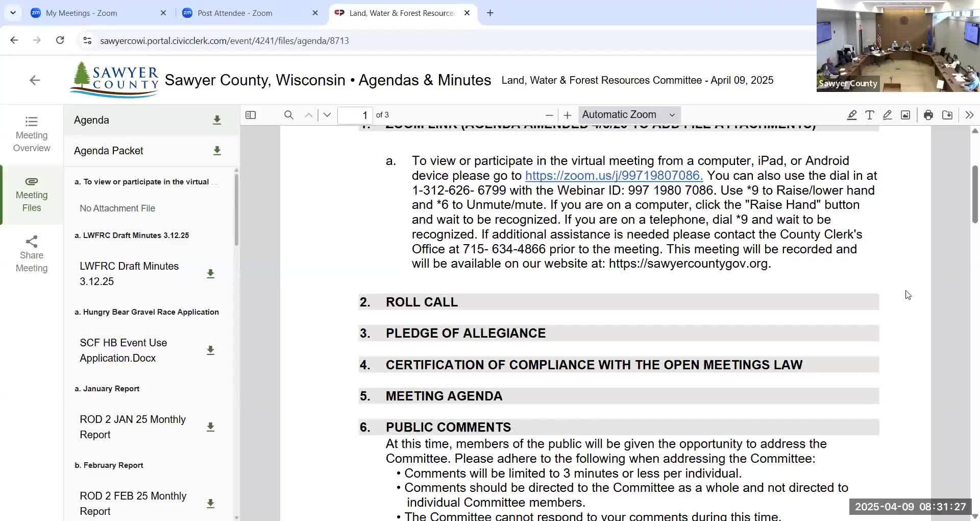Toggle the PDF sidebar view
980x521 pixels.
(x=251, y=115)
